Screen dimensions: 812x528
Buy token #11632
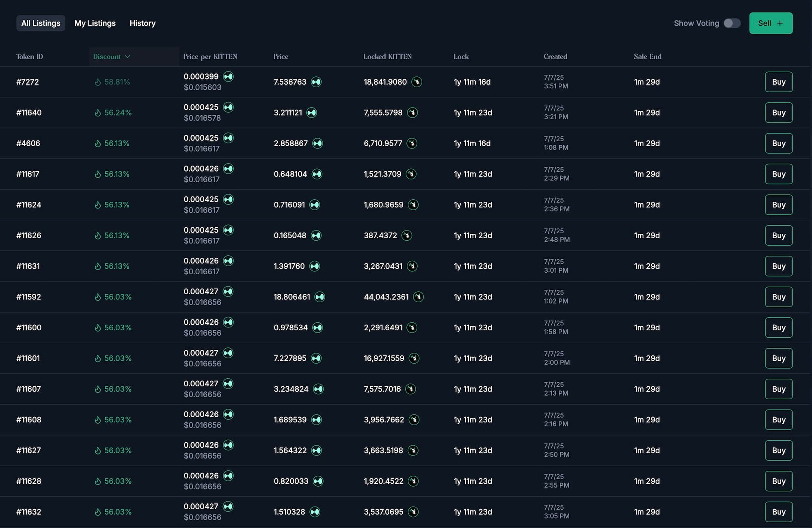[778, 512]
